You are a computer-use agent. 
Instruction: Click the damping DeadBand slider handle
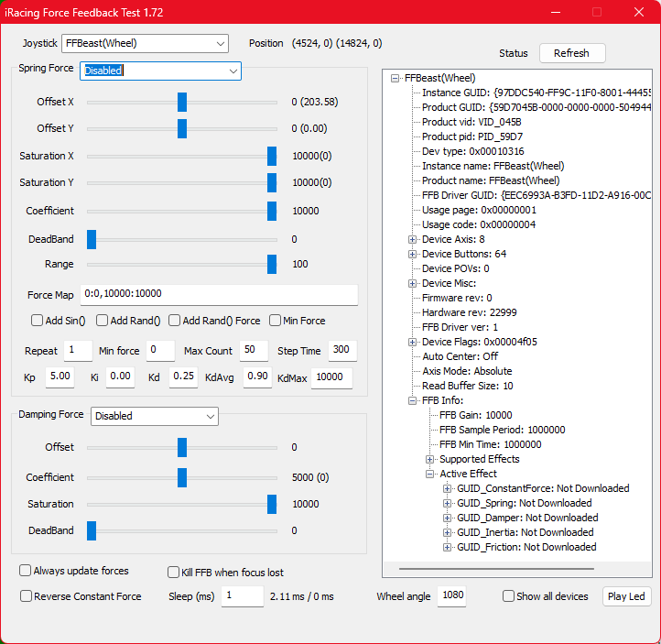tap(92, 530)
